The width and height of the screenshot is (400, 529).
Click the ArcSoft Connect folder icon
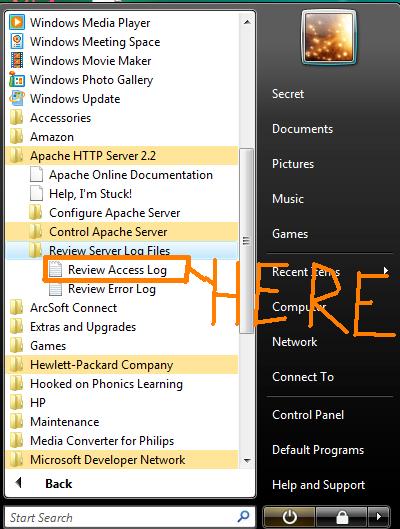coord(16,307)
